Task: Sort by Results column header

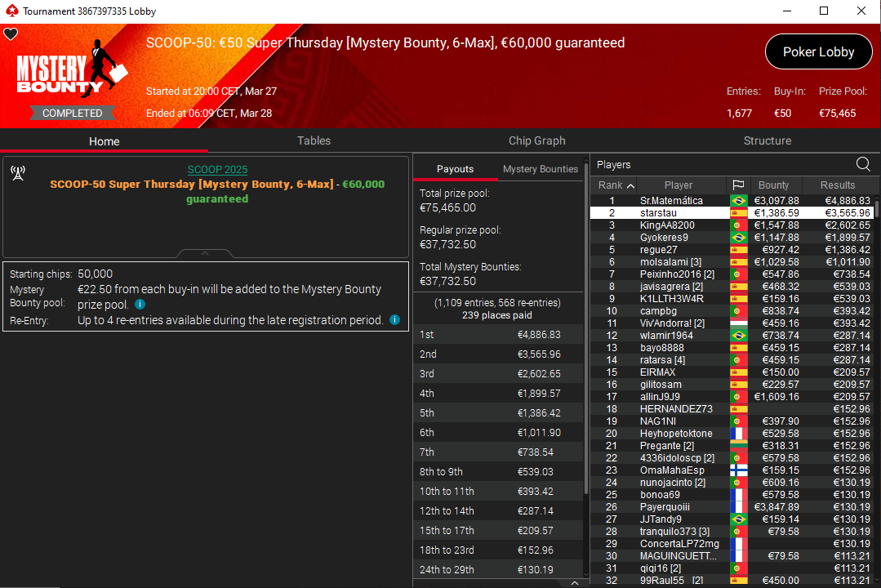Action: [837, 185]
